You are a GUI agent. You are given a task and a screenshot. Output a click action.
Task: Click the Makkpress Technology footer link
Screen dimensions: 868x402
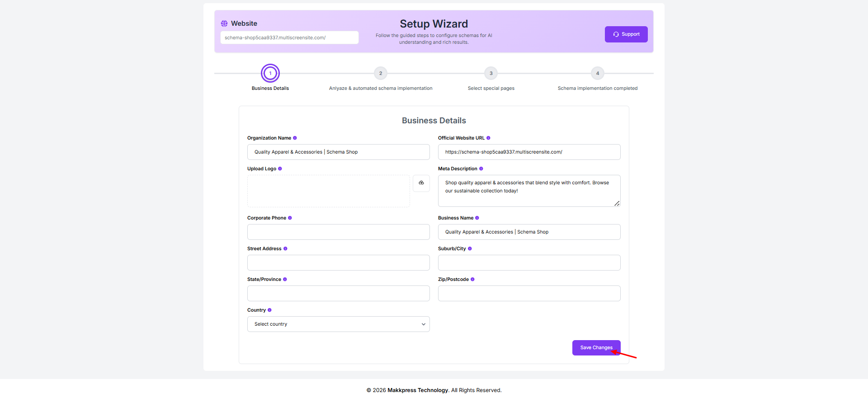(x=417, y=390)
